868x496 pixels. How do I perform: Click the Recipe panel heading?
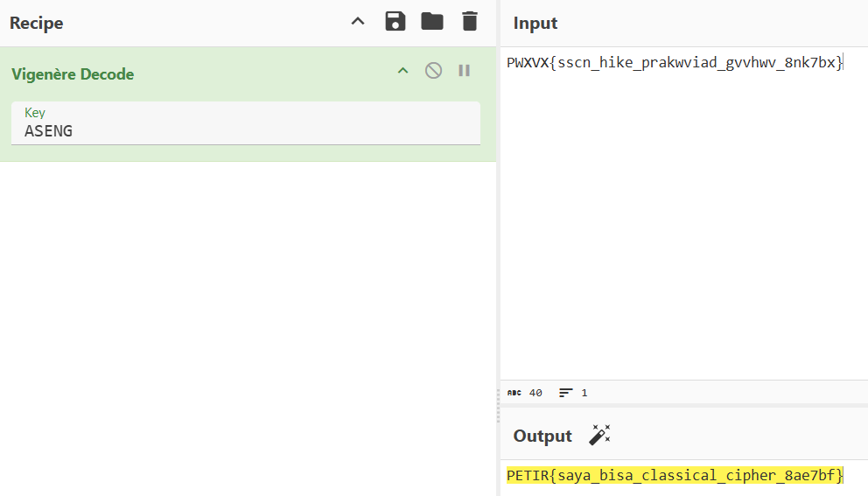coord(36,24)
